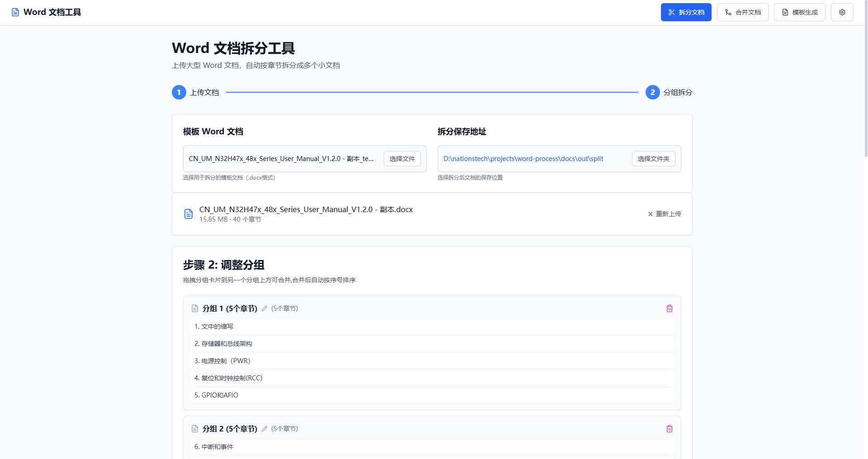Open the 模板生成 tab

point(799,12)
